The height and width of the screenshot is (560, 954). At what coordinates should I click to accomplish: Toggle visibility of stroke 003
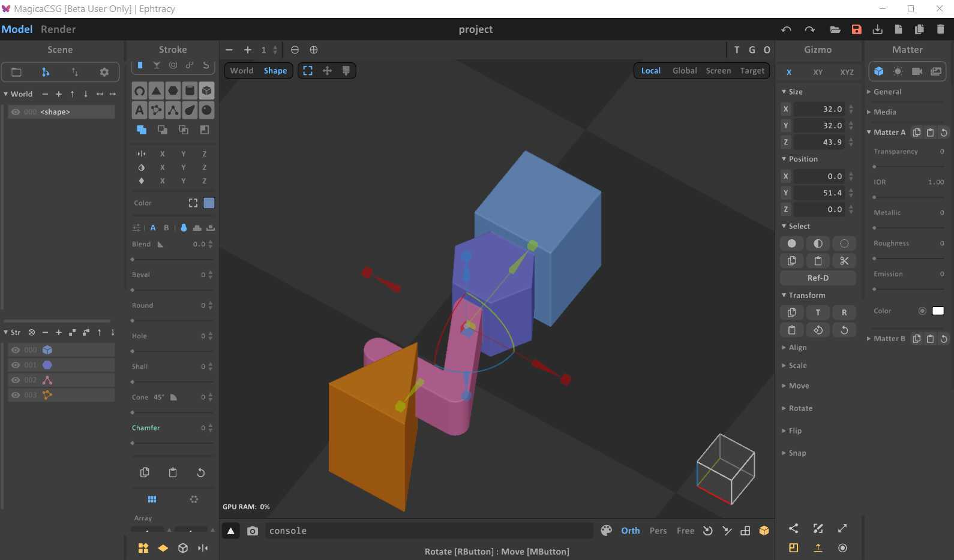pos(16,395)
